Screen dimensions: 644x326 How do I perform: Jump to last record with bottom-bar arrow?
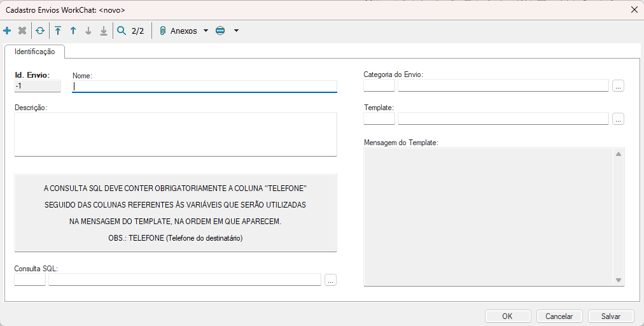104,31
